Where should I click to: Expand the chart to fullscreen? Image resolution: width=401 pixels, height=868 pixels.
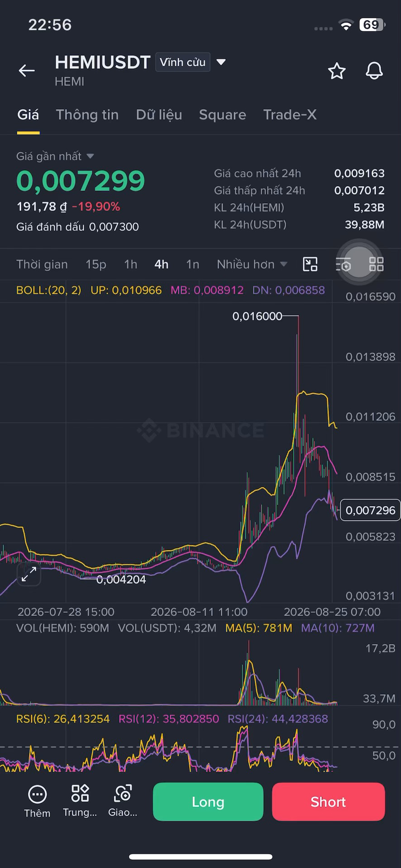29,574
